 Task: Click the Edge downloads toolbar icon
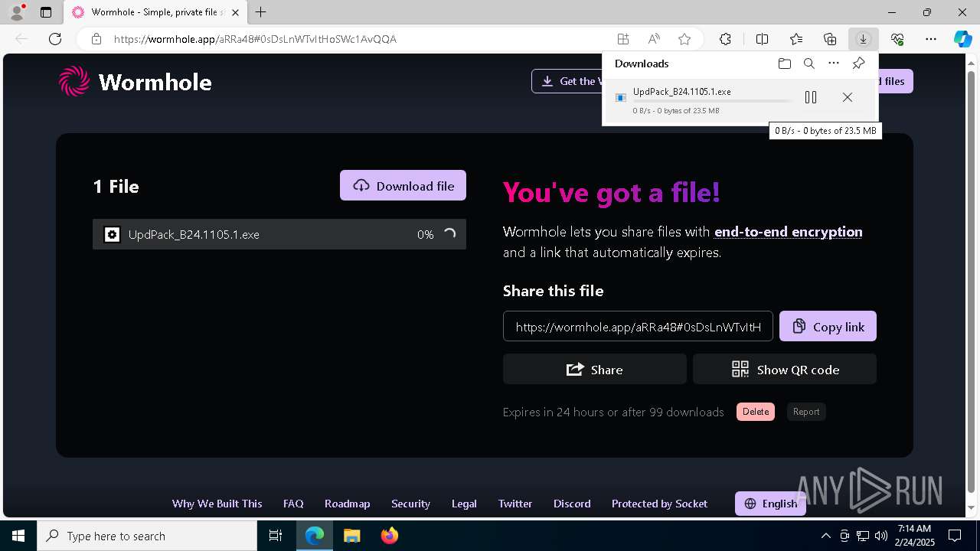click(864, 39)
